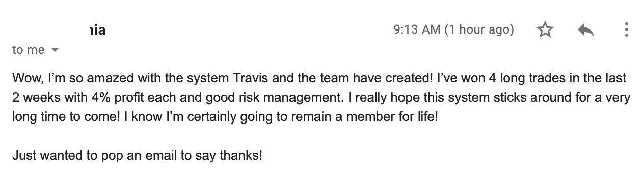Star this email message
Screen dimensions: 644x183
click(545, 30)
